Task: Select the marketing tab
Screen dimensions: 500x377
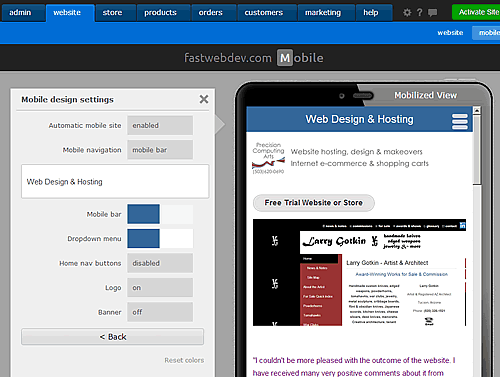Action: 326,13
